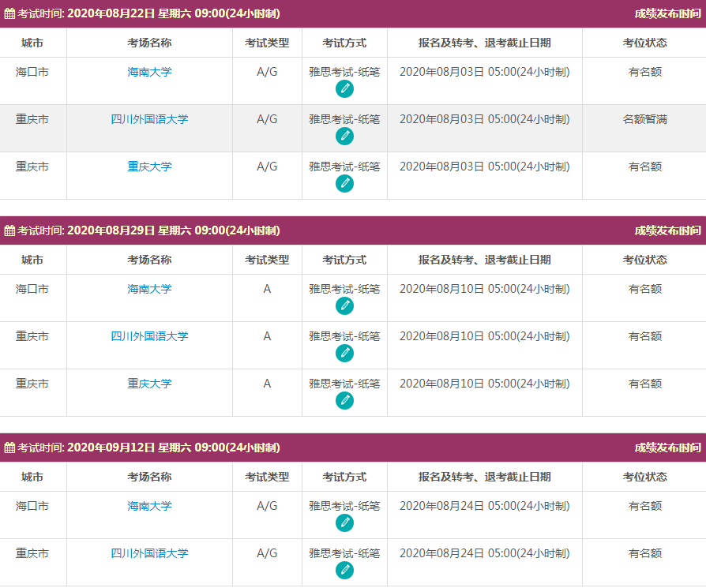Click the pencil icon for 海南大学 September 12 session

344,522
